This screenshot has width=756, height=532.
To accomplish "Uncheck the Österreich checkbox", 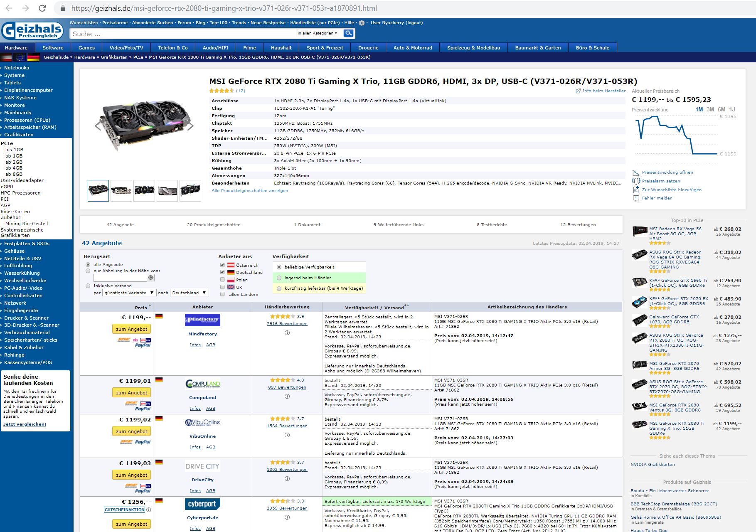I will click(222, 265).
